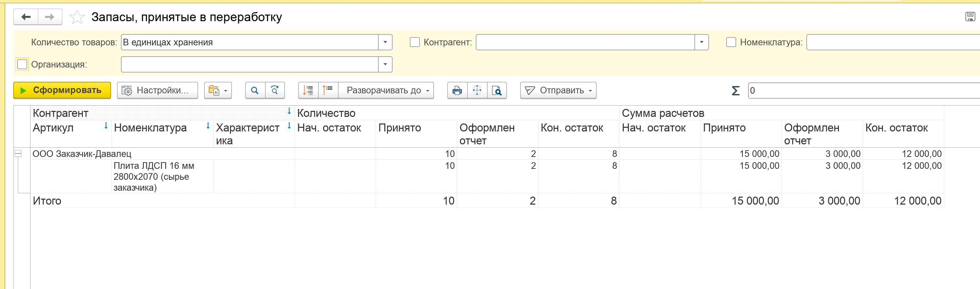Viewport: 980px width, 289px height.
Task: Click the Характеристика column header
Action: pos(254,134)
